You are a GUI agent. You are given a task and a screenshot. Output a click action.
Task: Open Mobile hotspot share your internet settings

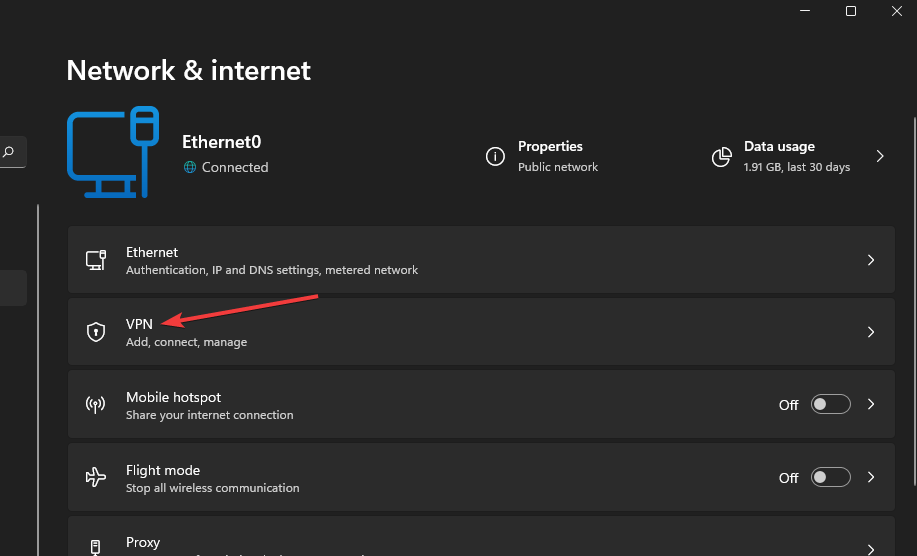[x=481, y=404]
